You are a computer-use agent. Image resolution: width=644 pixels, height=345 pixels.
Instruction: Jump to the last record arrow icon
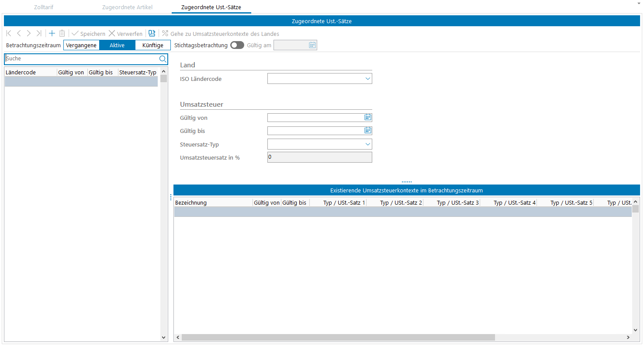click(39, 34)
